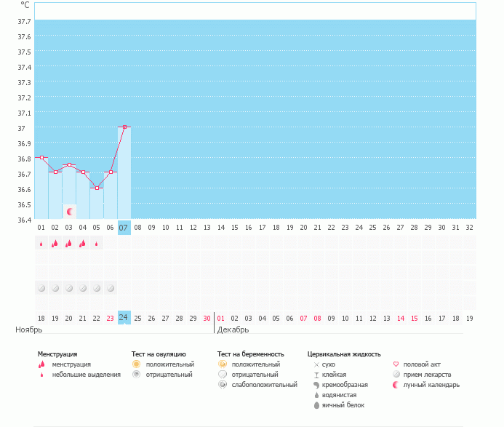Click the 'лунный календарь' legend moon icon
The image size is (504, 427).
[396, 384]
